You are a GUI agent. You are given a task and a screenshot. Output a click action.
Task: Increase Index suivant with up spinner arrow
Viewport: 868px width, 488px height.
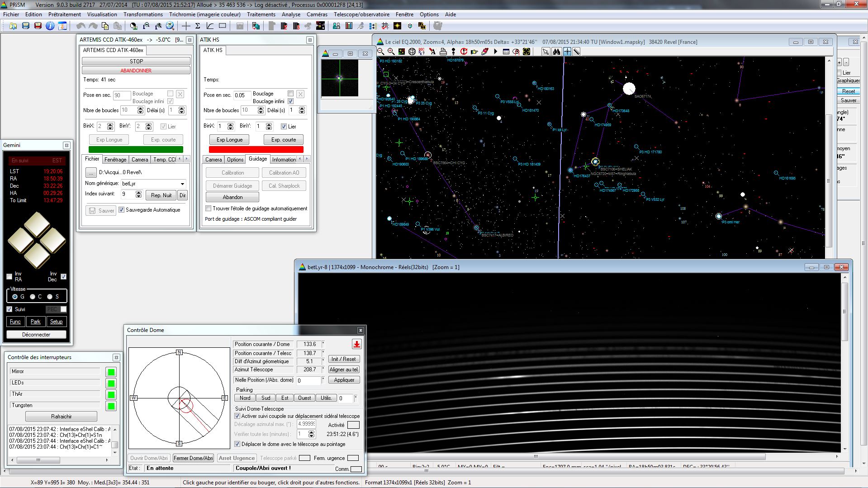[138, 192]
